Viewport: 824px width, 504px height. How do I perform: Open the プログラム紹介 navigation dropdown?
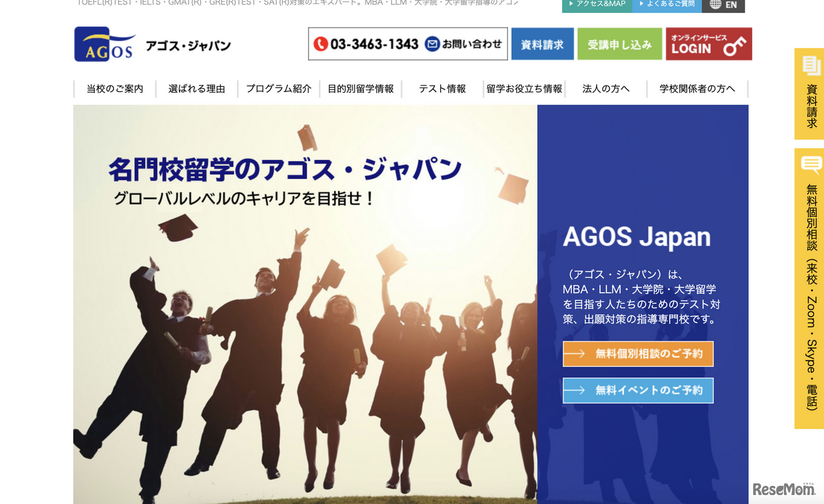pyautogui.click(x=279, y=89)
